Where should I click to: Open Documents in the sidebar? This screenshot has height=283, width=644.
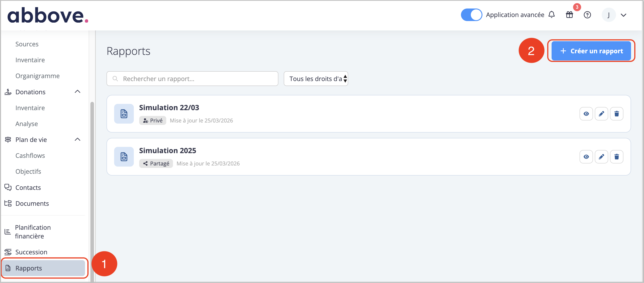(x=32, y=204)
